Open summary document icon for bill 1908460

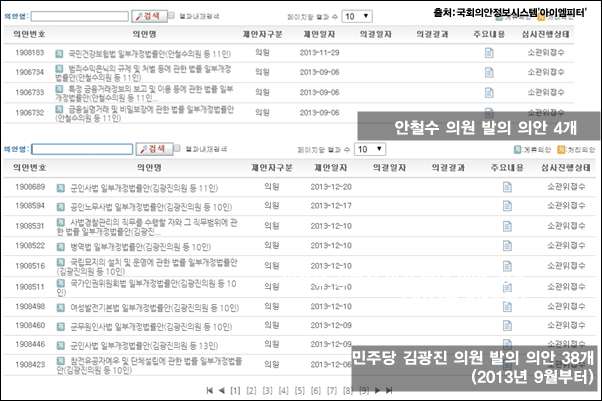pos(507,326)
